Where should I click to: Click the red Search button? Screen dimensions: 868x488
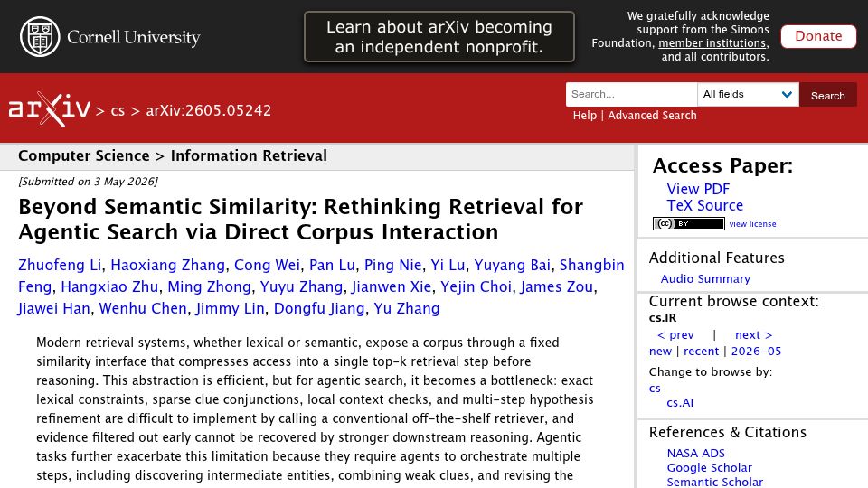[827, 95]
